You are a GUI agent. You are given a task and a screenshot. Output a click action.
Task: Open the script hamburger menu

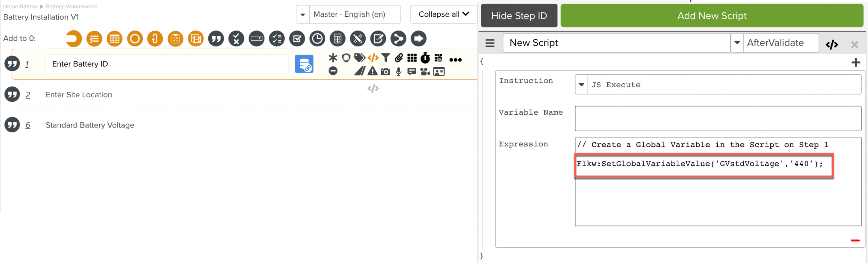pyautogui.click(x=490, y=43)
